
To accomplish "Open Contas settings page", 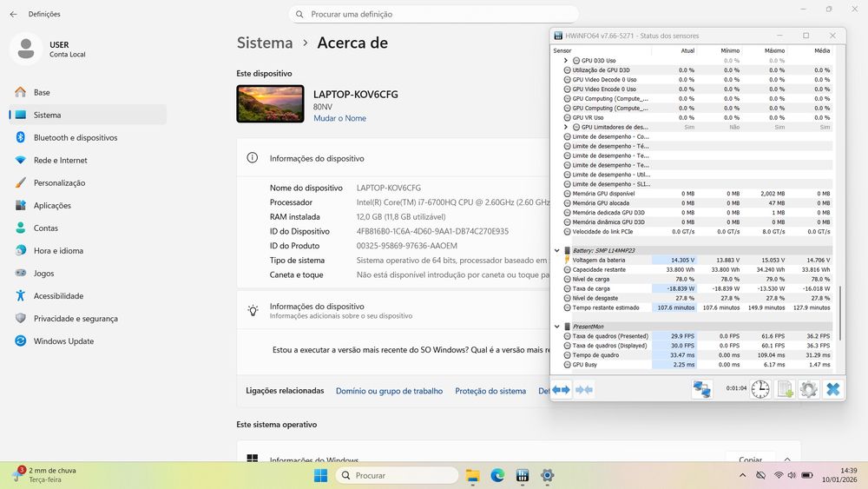I will pos(88,228).
